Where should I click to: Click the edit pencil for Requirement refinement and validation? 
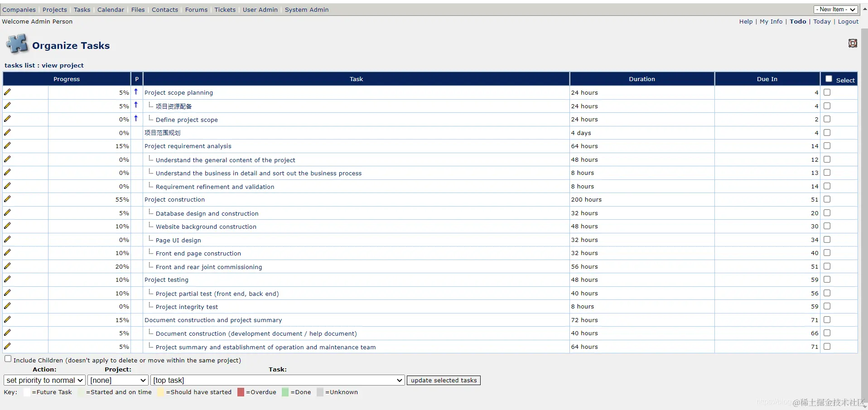tap(7, 186)
